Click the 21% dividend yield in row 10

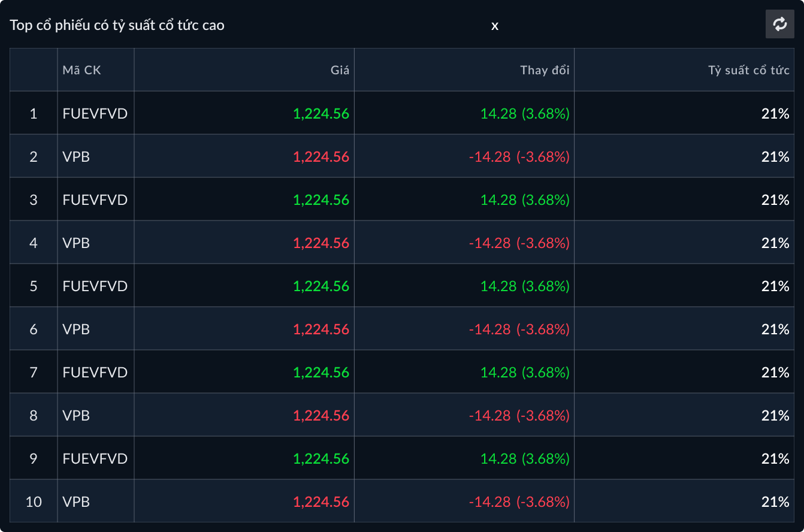pos(775,501)
